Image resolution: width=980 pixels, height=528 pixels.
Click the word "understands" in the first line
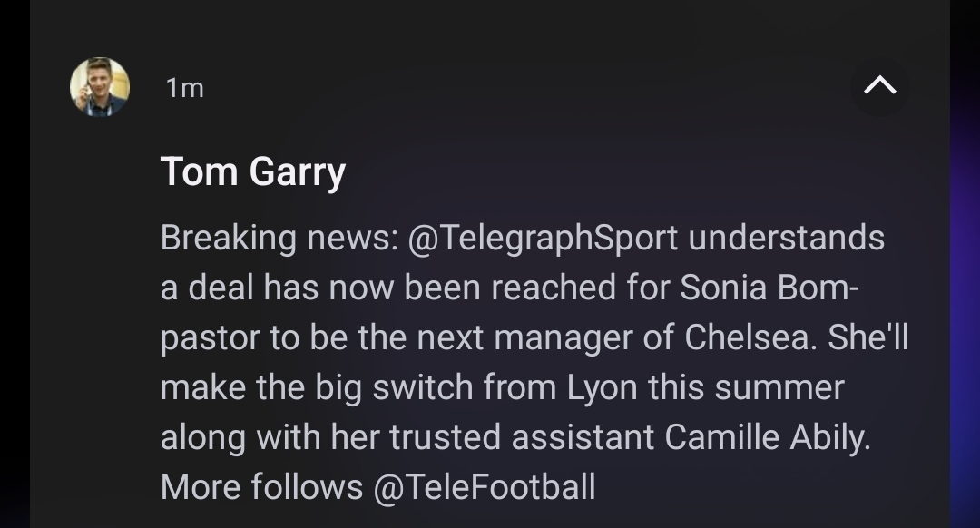[x=787, y=238]
